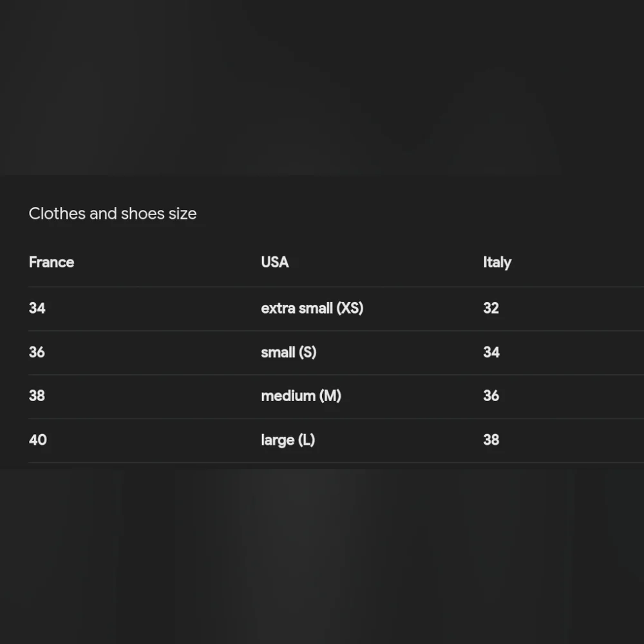Click France size 40 cell
Image resolution: width=644 pixels, height=644 pixels.
(38, 440)
